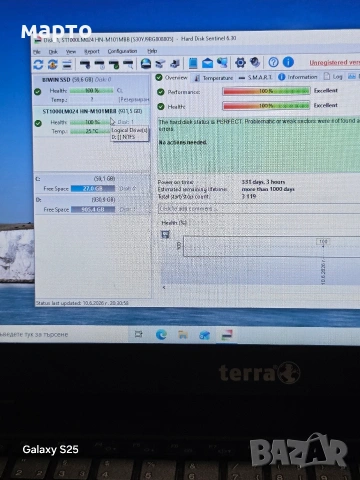This screenshot has width=360, height=480.
Task: Click the networked monitors toolbar icon
Action: pyautogui.click(x=222, y=62)
